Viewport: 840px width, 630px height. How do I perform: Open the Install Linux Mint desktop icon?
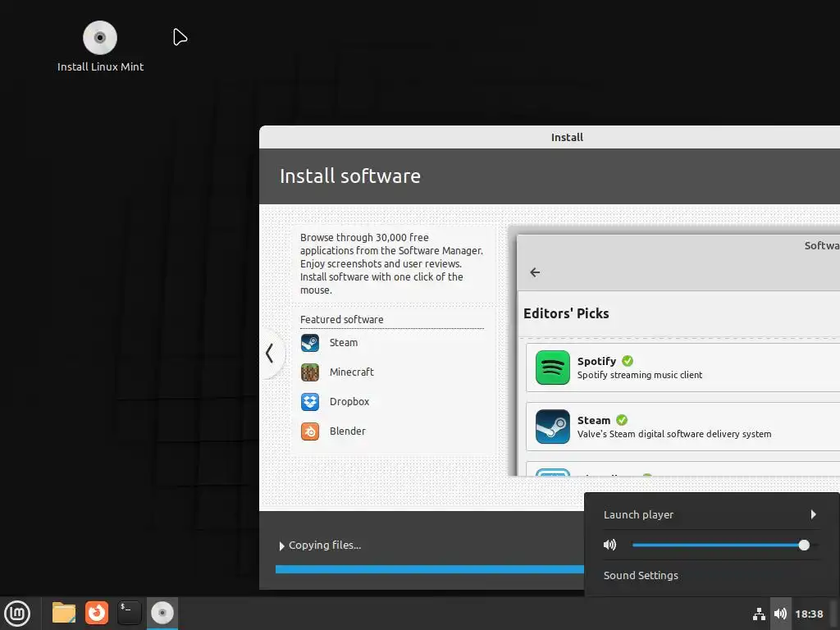(100, 46)
